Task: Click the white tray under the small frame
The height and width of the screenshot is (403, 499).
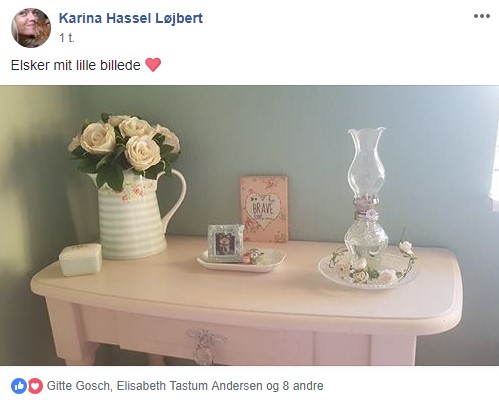Action: pos(242,261)
